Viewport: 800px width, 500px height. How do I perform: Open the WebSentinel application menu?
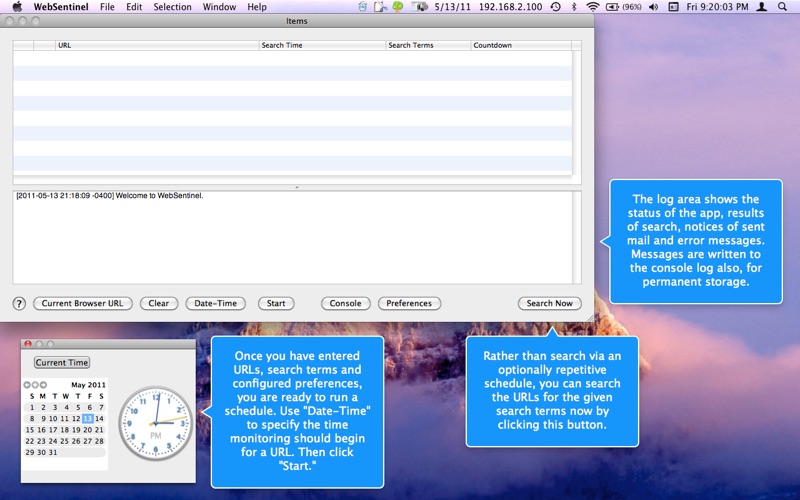pyautogui.click(x=61, y=7)
